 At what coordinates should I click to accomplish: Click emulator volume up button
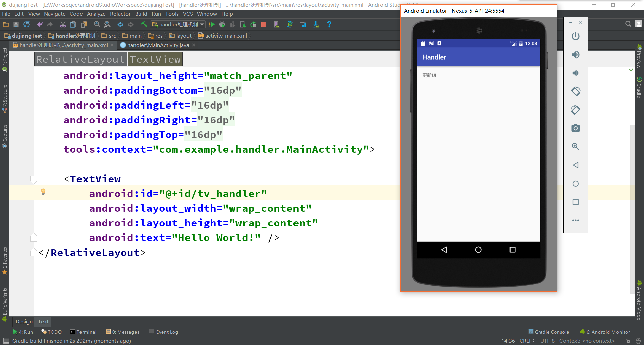tap(576, 55)
